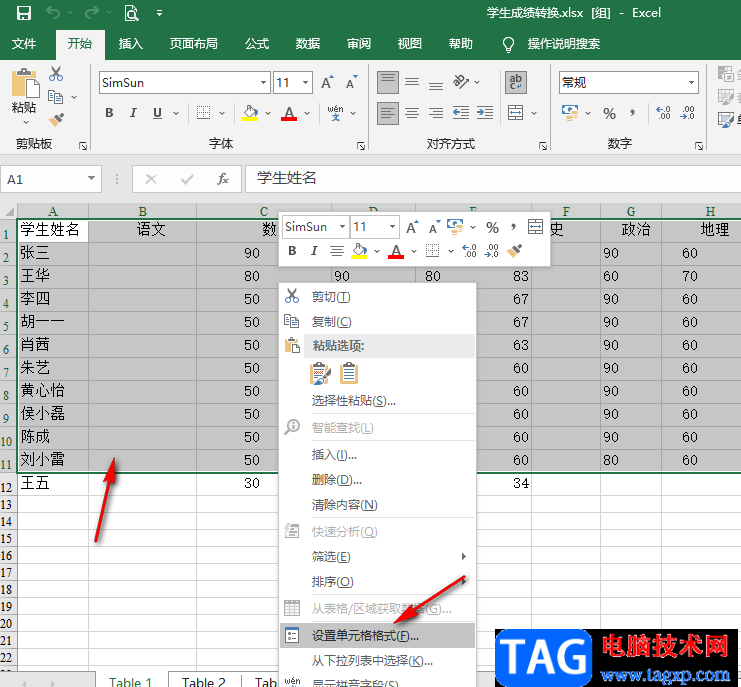Screen dimensions: 741x687
Task: Click the increase indent icon in ribbon
Action: coord(485,113)
